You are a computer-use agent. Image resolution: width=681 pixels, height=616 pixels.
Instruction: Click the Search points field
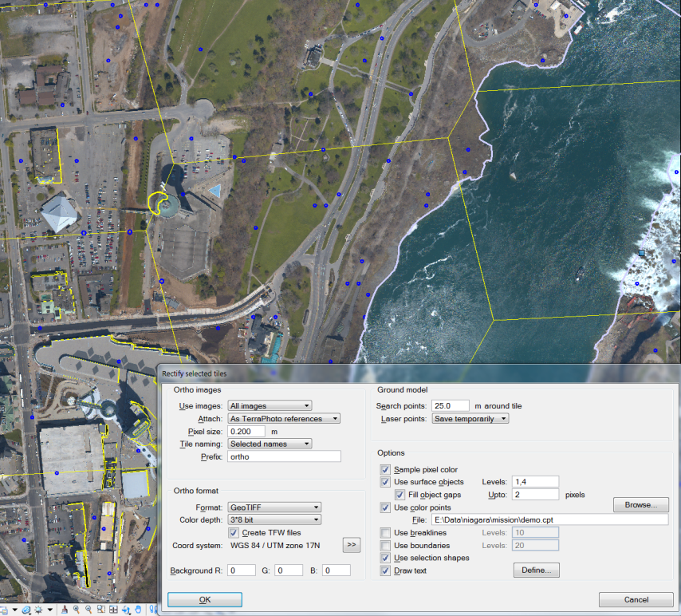point(451,405)
